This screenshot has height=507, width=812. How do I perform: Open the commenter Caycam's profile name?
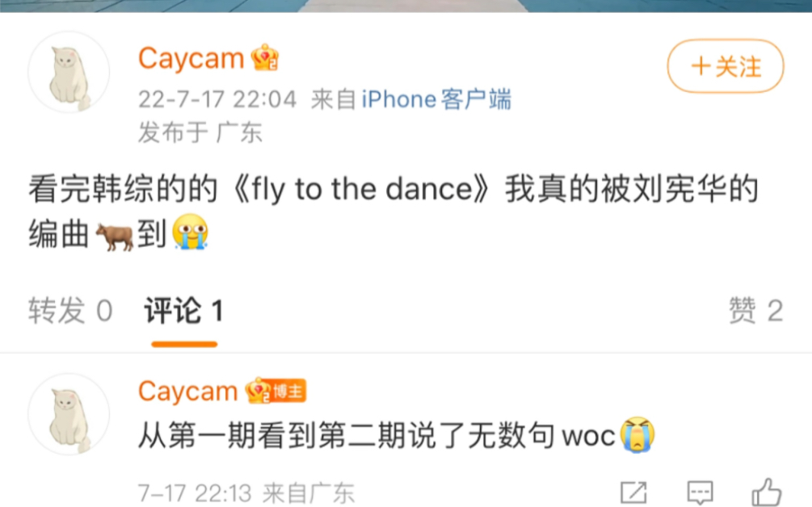click(x=187, y=391)
